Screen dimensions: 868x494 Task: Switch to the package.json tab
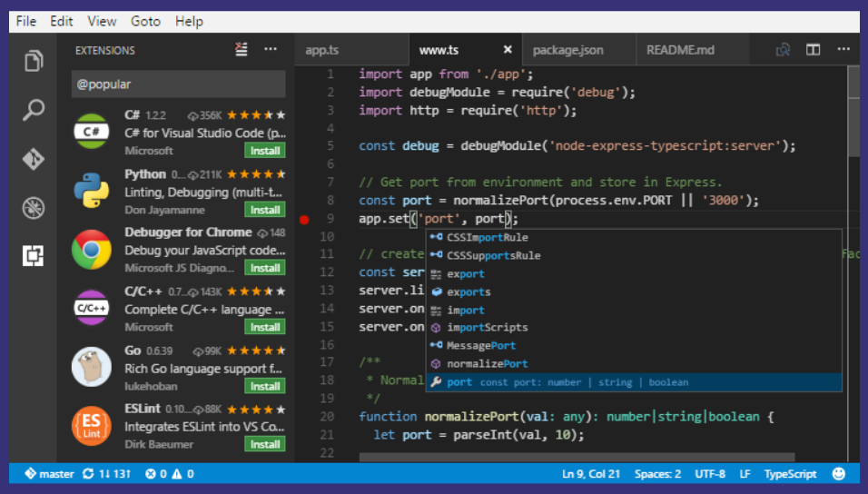(578, 50)
